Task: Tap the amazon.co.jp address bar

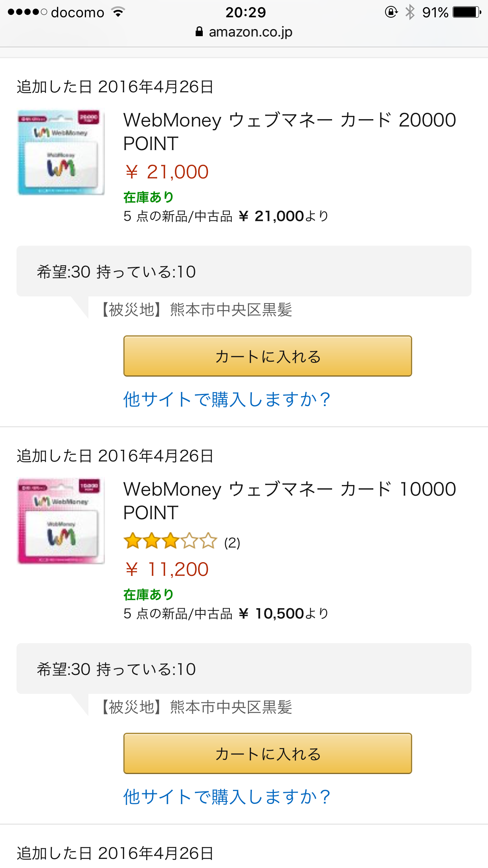Action: point(244,32)
